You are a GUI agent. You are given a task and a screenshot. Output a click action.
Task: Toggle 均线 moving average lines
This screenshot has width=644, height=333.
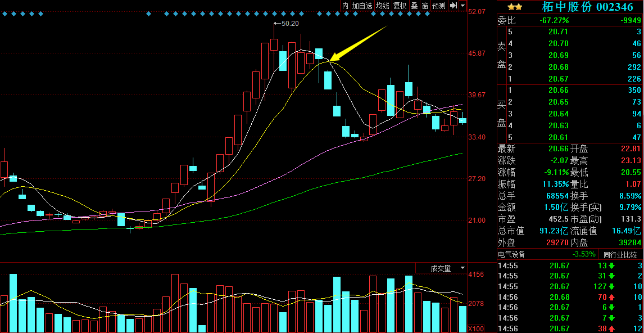pos(383,6)
